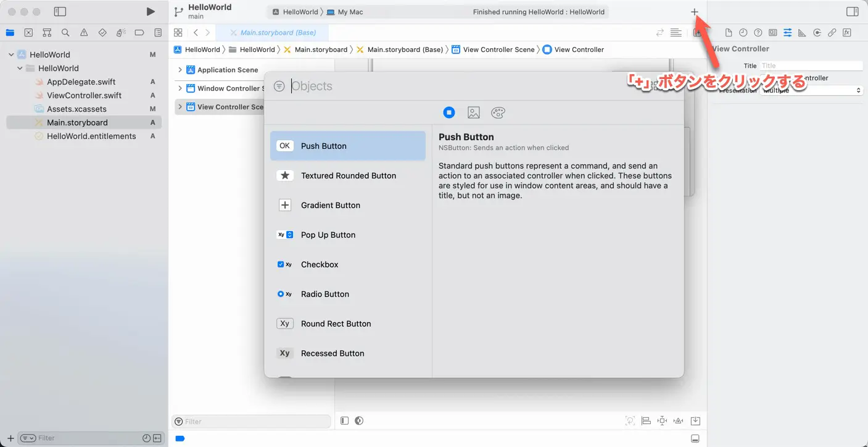This screenshot has height=447, width=868.
Task: Show the Bindings inspector link icon
Action: 832,33
